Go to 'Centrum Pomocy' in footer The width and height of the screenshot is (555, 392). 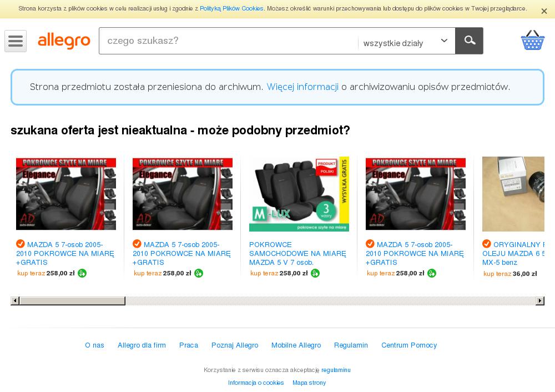(x=409, y=345)
